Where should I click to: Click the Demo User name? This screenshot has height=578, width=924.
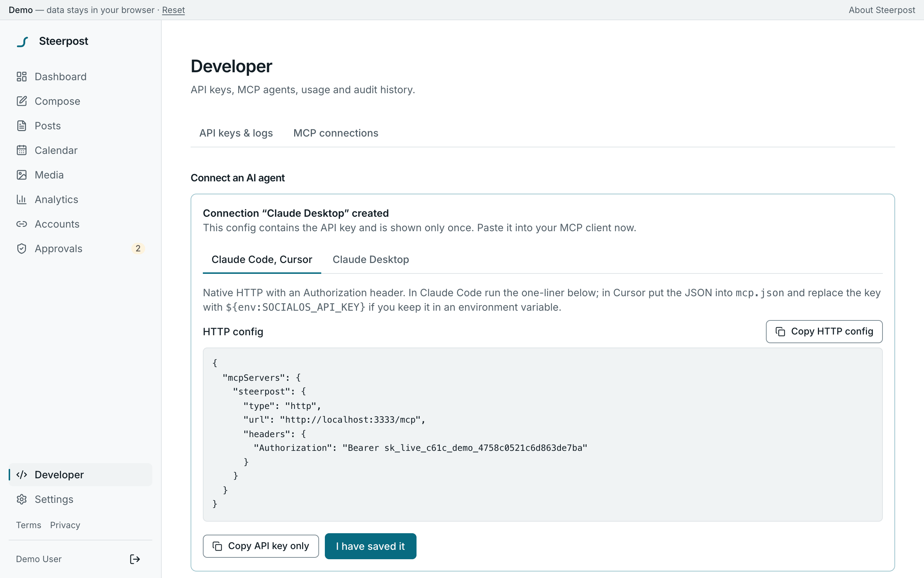39,559
